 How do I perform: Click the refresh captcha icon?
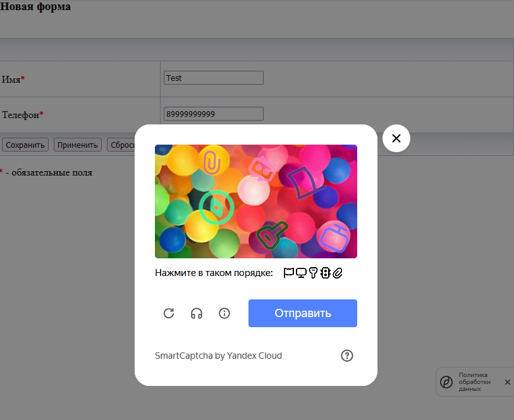[x=169, y=313]
